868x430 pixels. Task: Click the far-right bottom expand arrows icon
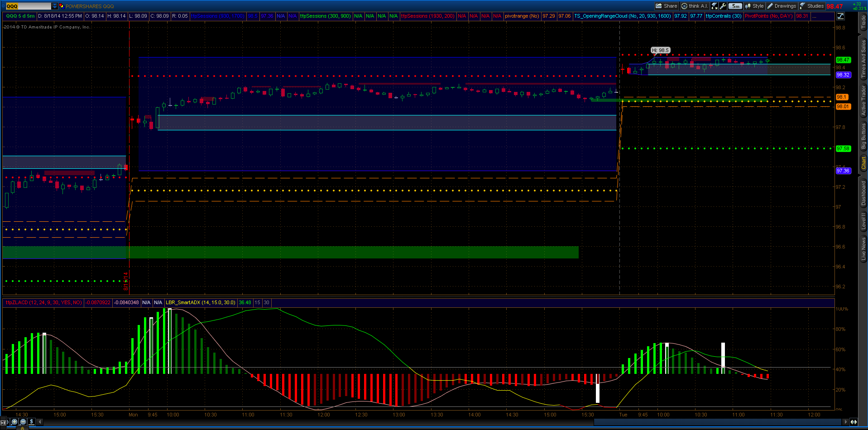(x=854, y=422)
